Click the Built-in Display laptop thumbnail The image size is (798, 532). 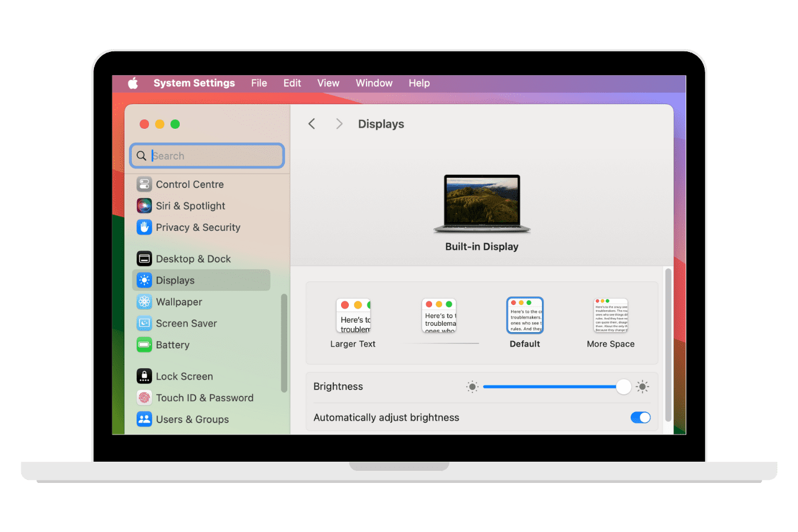(x=482, y=204)
